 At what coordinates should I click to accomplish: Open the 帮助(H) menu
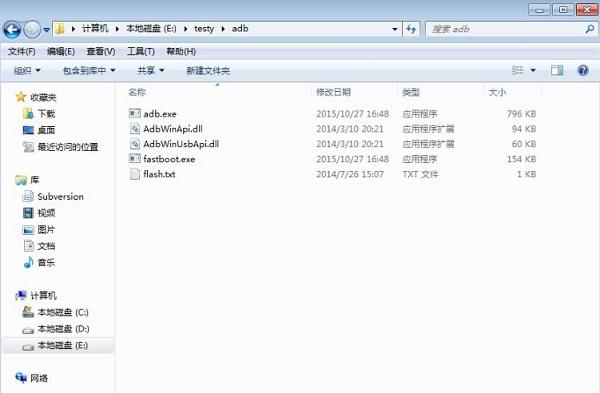click(181, 51)
